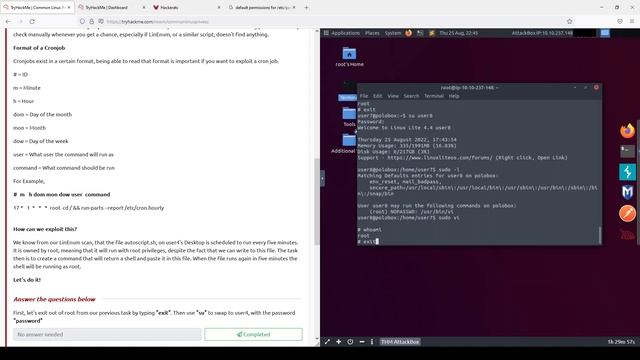640x360 pixels.
Task: Launch Metasploit from the right dock
Action: click(x=627, y=192)
